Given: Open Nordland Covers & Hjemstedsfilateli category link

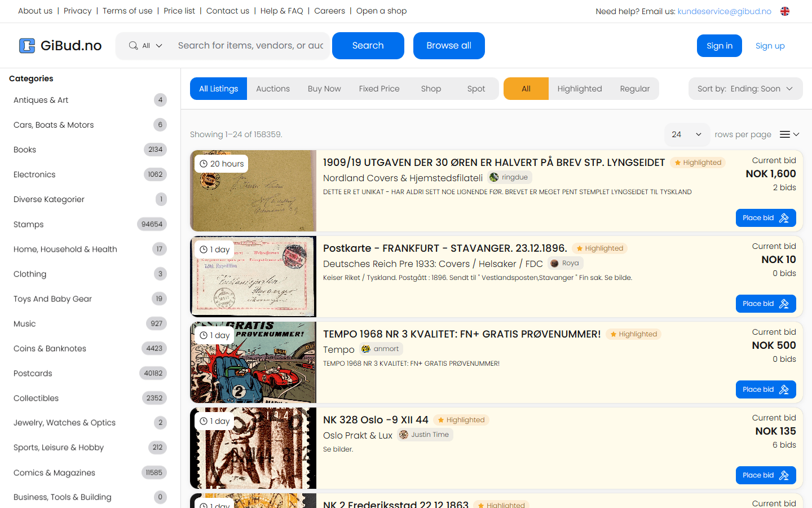Looking at the screenshot, I should 403,178.
